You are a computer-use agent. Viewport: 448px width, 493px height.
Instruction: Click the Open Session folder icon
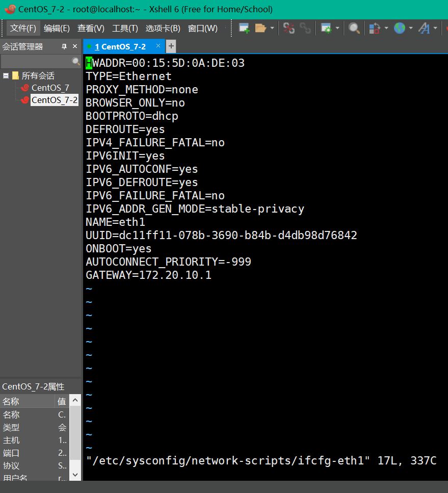[x=260, y=29]
